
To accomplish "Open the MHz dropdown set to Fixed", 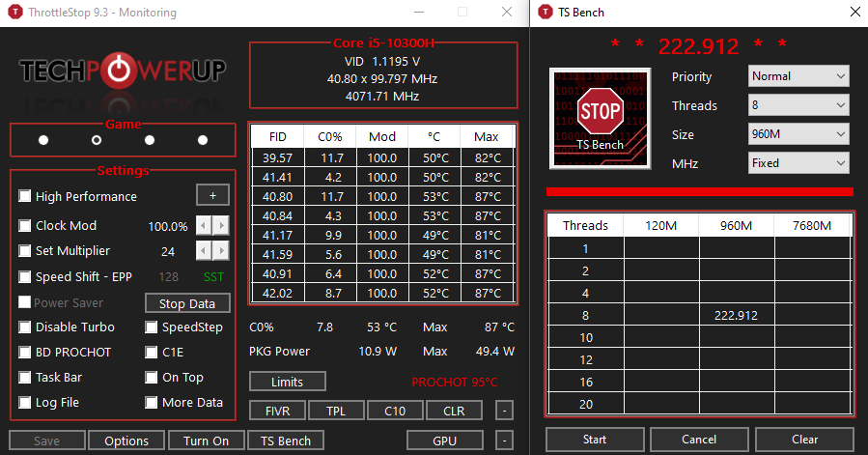I will 798,163.
